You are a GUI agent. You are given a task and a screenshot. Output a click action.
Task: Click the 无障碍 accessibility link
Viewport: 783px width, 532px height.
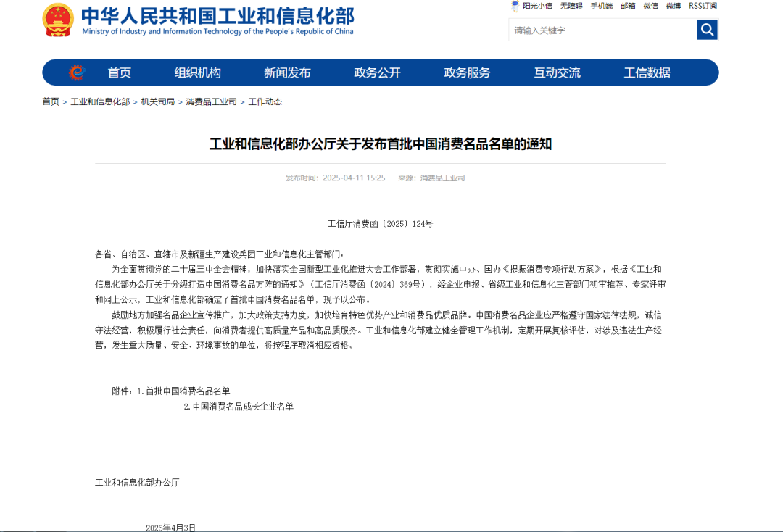point(571,6)
